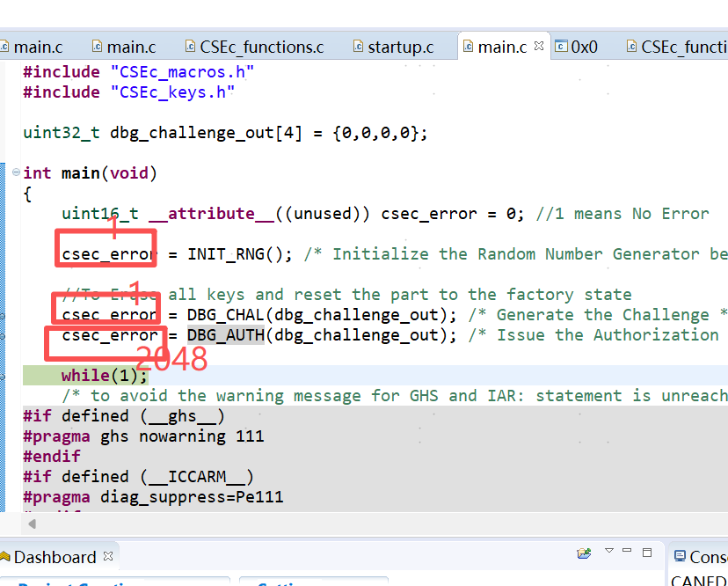Click the highlighted DBG_AUTH function name
The width and height of the screenshot is (728, 586).
226,335
